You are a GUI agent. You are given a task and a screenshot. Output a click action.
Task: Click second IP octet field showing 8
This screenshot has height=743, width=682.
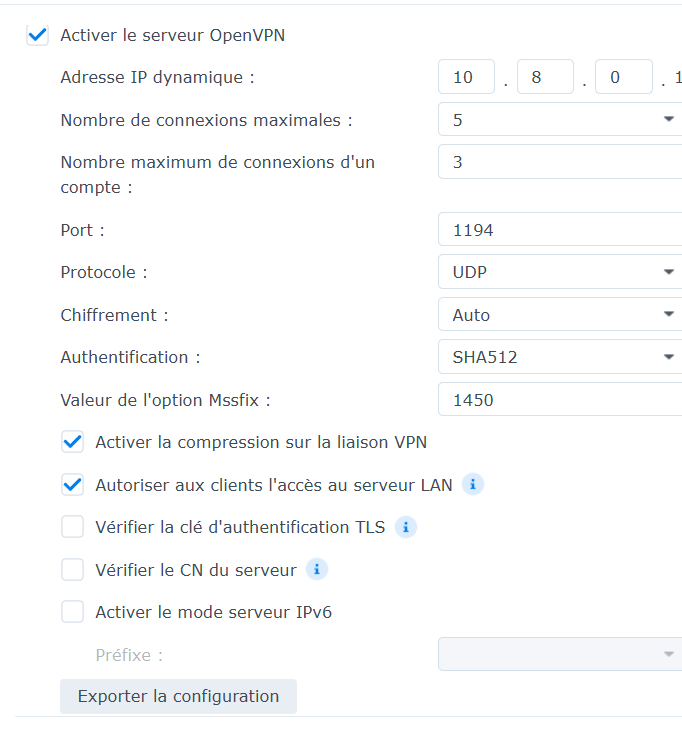544,77
